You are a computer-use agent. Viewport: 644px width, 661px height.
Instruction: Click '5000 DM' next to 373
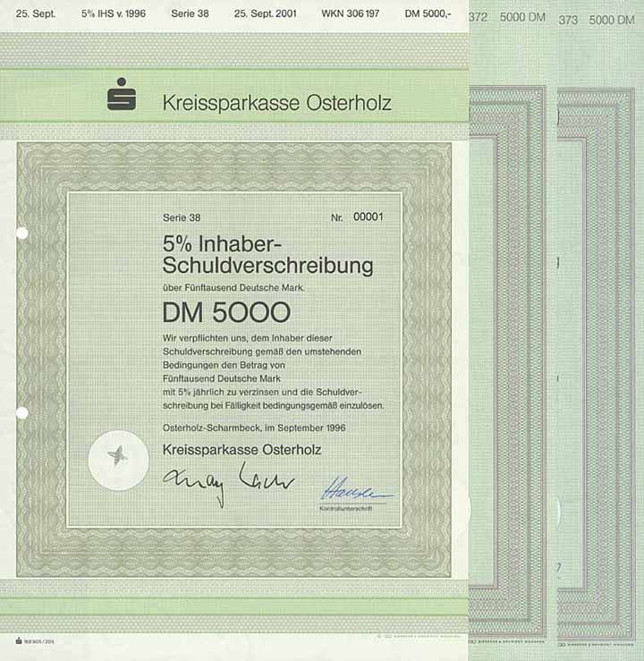(612, 20)
